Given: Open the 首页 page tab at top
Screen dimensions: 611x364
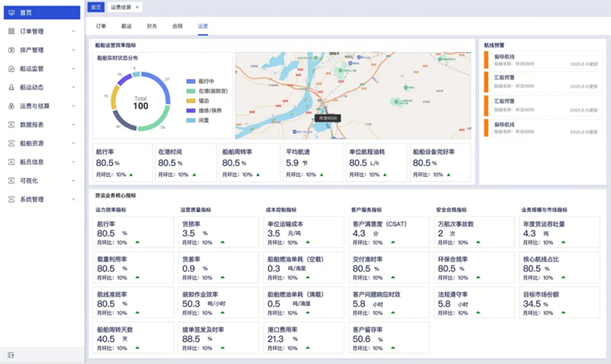Looking at the screenshot, I should pyautogui.click(x=95, y=7).
